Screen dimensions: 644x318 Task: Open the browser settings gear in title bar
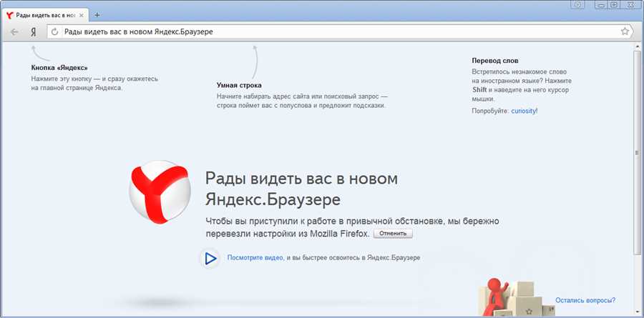click(578, 5)
